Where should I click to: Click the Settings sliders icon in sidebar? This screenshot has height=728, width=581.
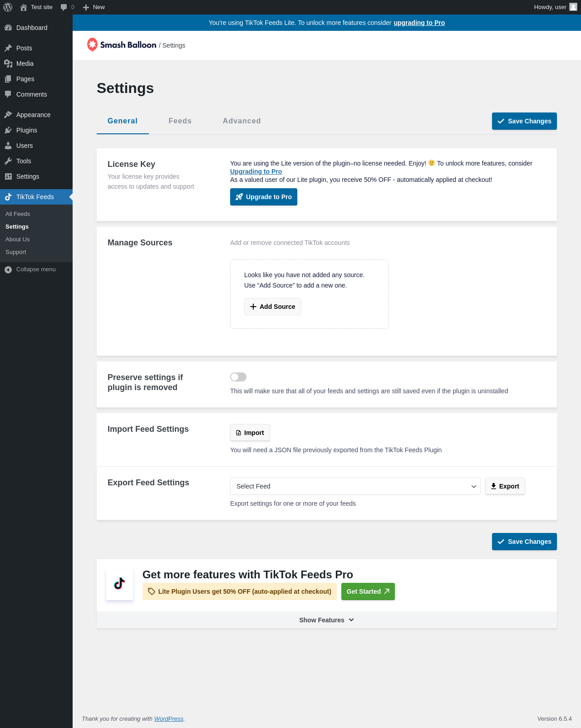pyautogui.click(x=8, y=176)
